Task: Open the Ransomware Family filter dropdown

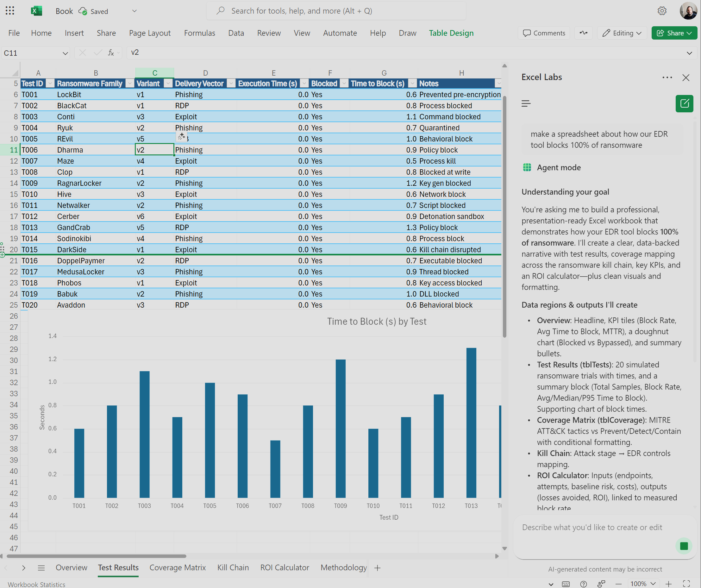Action: point(130,84)
